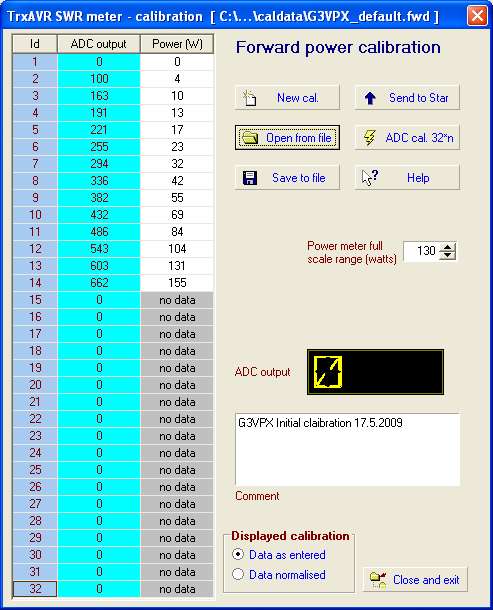Click the full scale range value field
This screenshot has height=610, width=493.
(422, 251)
